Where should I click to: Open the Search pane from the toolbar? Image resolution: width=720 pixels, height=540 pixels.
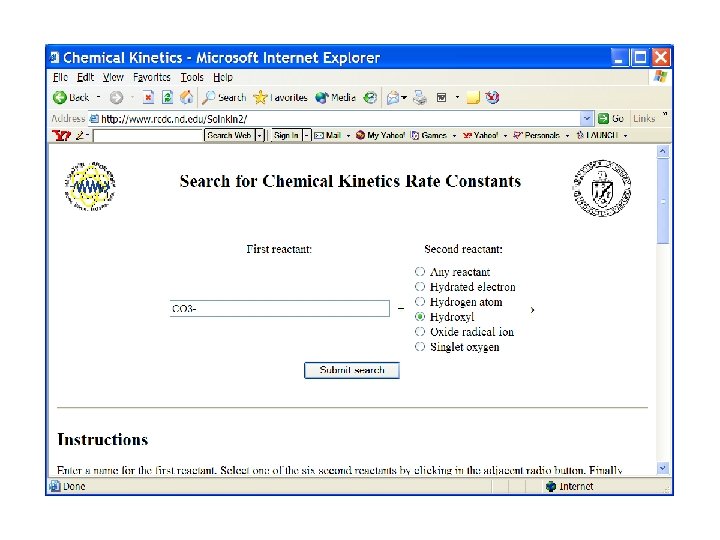pos(224,97)
